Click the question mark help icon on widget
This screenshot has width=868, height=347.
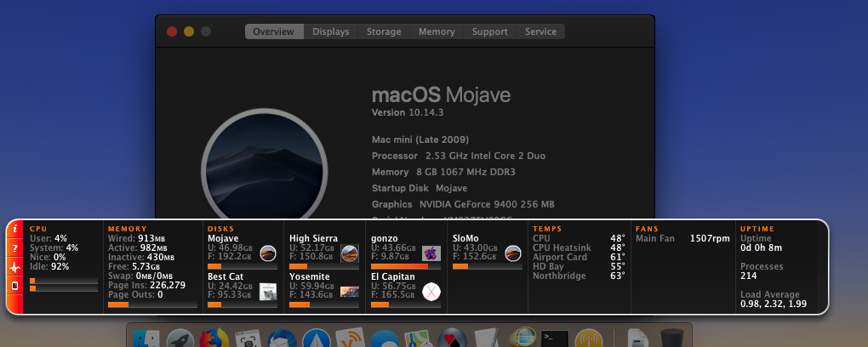tap(15, 248)
